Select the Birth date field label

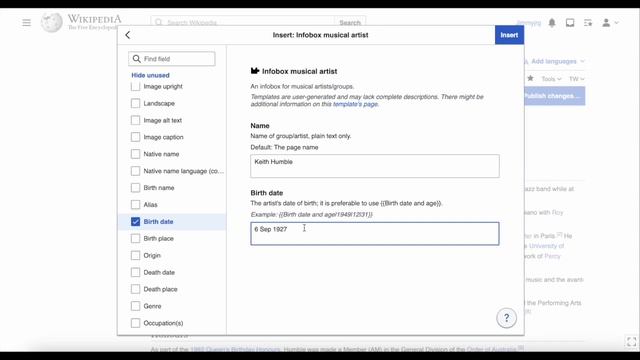pyautogui.click(x=158, y=222)
